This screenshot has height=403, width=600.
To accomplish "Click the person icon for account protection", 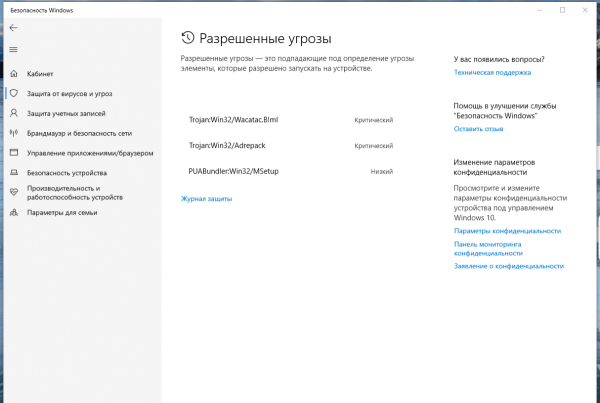I will tap(14, 113).
